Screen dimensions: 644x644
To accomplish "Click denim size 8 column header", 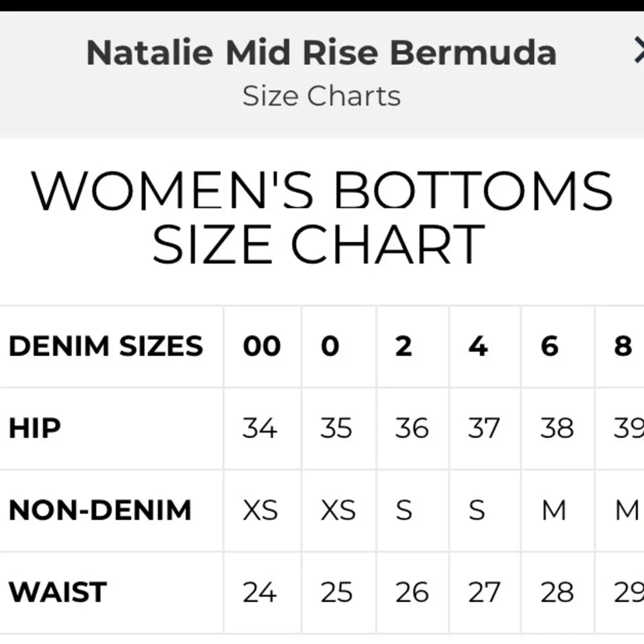I will pos(623,346).
